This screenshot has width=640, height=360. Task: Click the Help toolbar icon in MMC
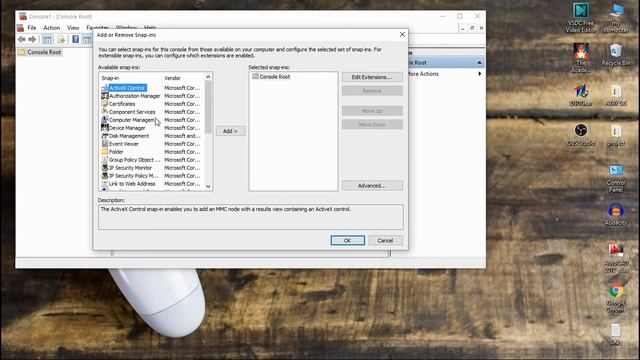click(x=76, y=39)
